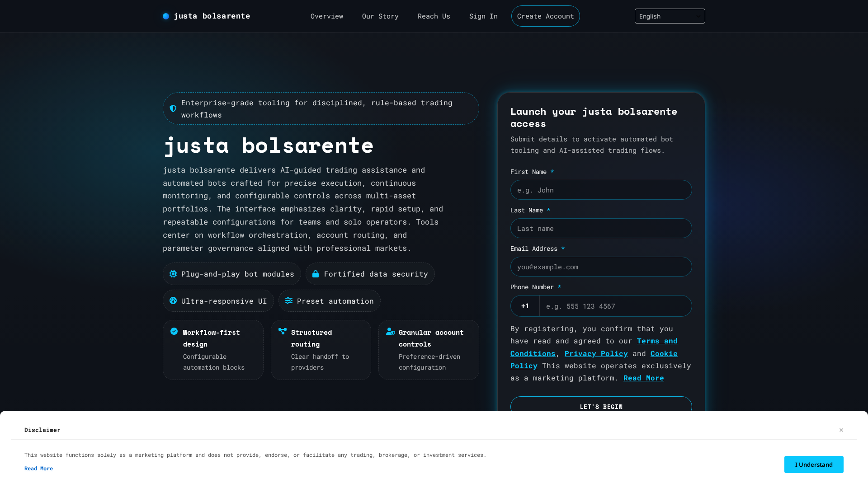Click the Granular account controls card title
The width and height of the screenshot is (868, 488).
tap(431, 338)
